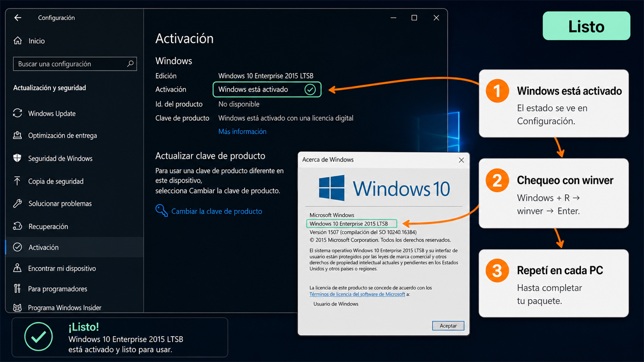Focus the Buscar una configuración field
644x362 pixels.
click(x=75, y=64)
